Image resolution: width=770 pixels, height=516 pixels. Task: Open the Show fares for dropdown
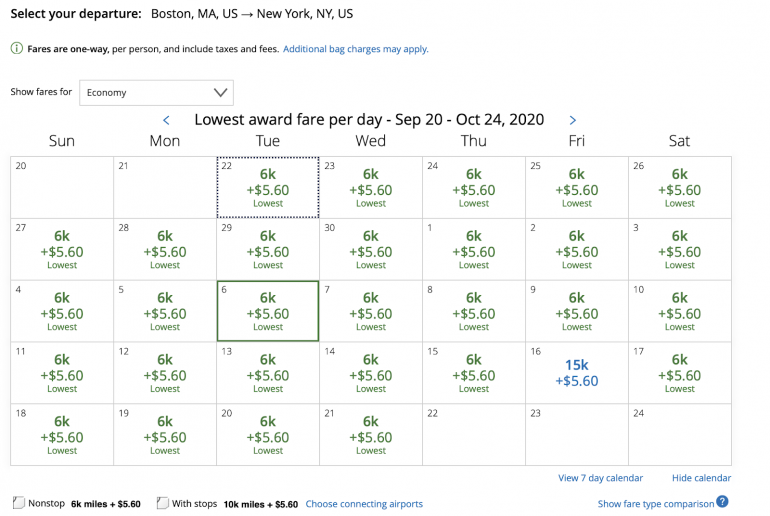click(x=156, y=93)
